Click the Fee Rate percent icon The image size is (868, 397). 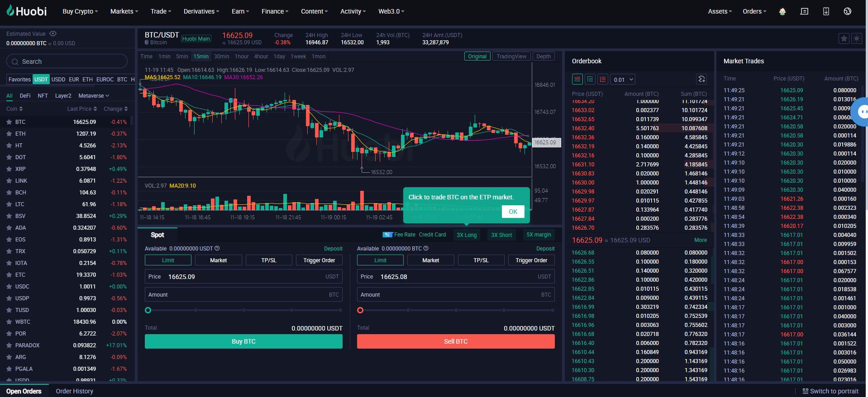pos(387,235)
